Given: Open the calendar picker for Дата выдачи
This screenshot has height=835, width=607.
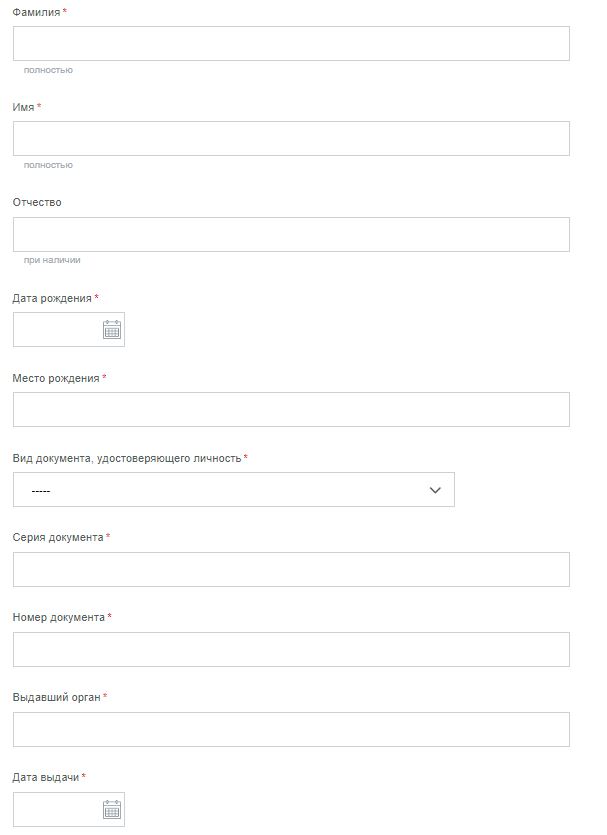Looking at the screenshot, I should coord(112,809).
